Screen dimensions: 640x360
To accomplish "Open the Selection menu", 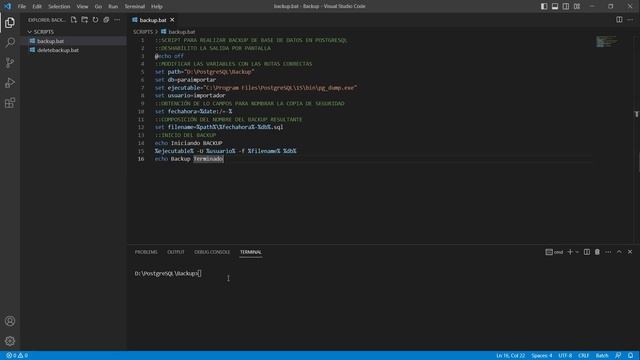I will click(59, 6).
